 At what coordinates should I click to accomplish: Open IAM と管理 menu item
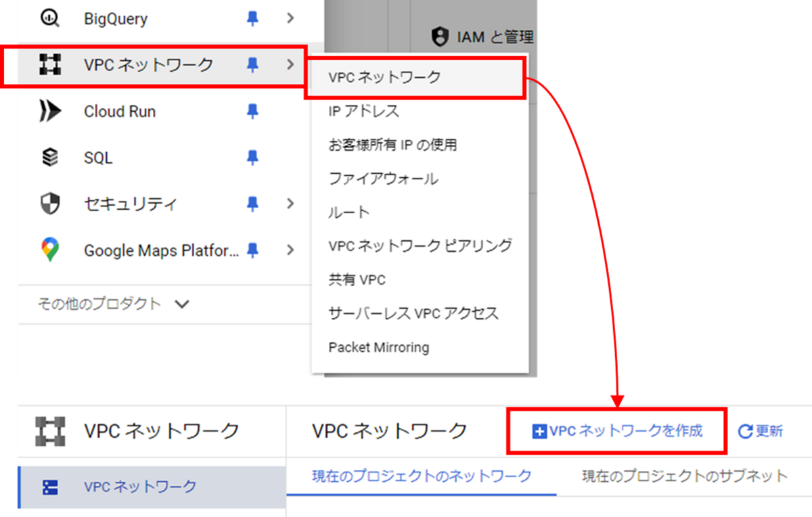tap(482, 37)
